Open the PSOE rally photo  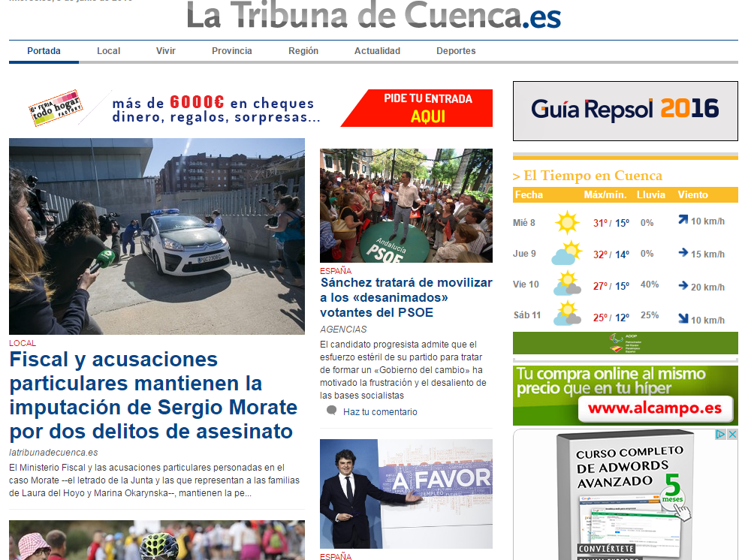(406, 206)
